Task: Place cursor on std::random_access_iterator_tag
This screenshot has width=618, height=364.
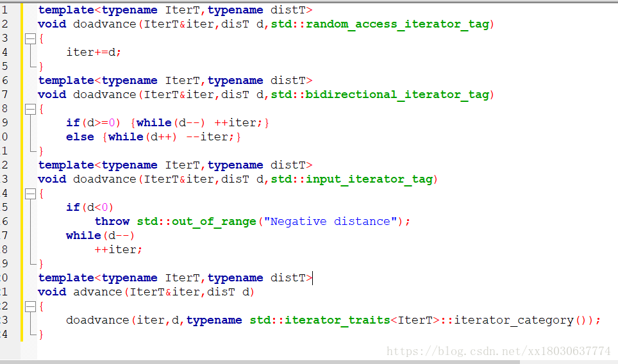Action: click(x=380, y=24)
